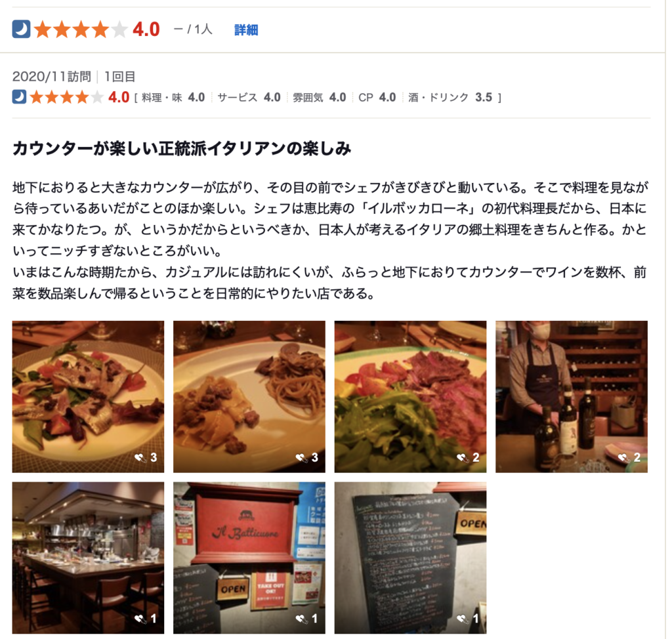This screenshot has height=639, width=672.
Task: Click the like heart icon on the chalkboard menu photo
Action: point(463,619)
